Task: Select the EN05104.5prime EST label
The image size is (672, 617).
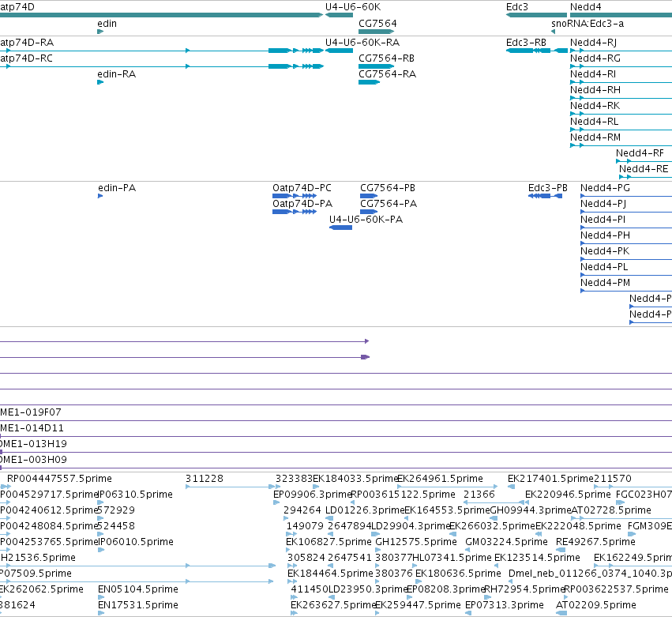Action: 138,589
